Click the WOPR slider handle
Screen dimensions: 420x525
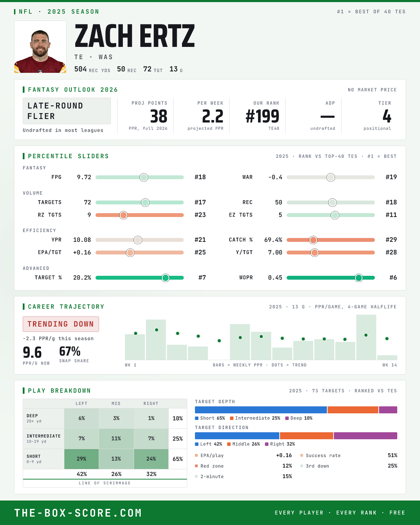tap(359, 278)
